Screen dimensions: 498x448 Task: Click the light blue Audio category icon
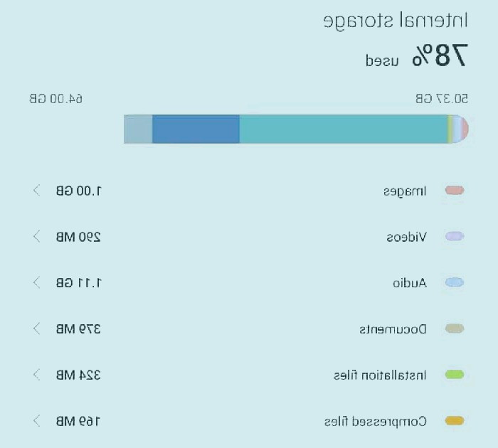[455, 282]
